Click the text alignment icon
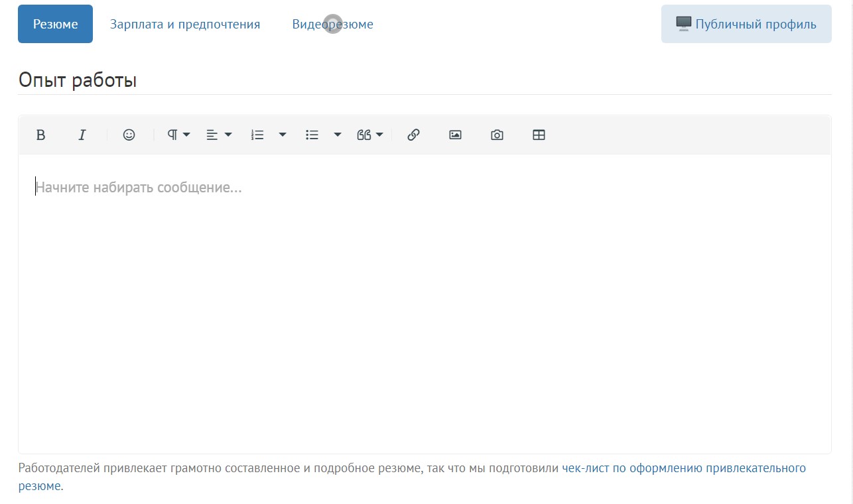This screenshot has width=853, height=504. point(212,135)
